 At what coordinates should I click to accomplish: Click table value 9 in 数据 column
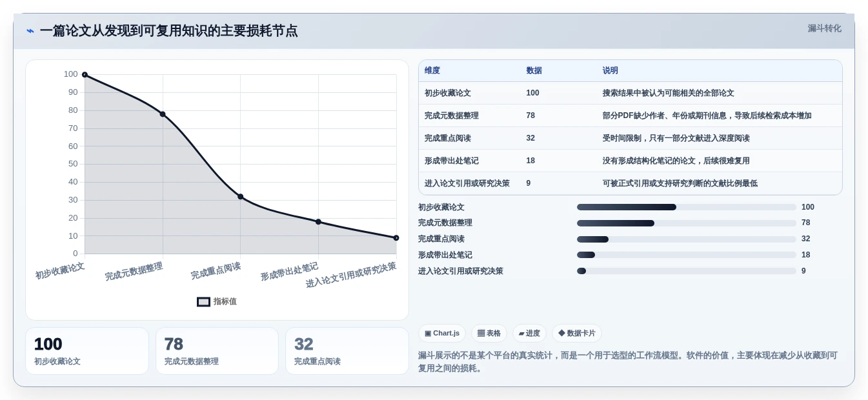(529, 183)
